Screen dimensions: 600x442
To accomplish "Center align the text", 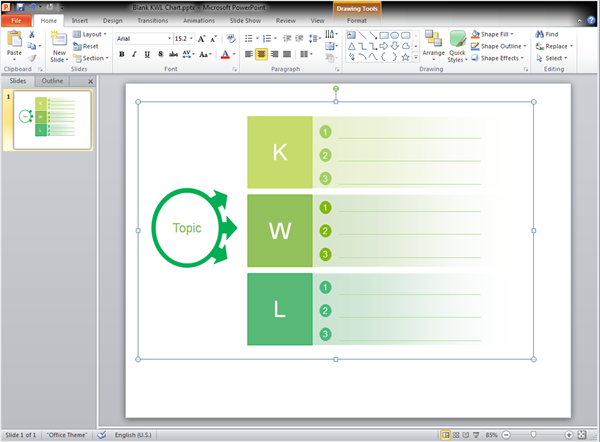I will pyautogui.click(x=262, y=54).
